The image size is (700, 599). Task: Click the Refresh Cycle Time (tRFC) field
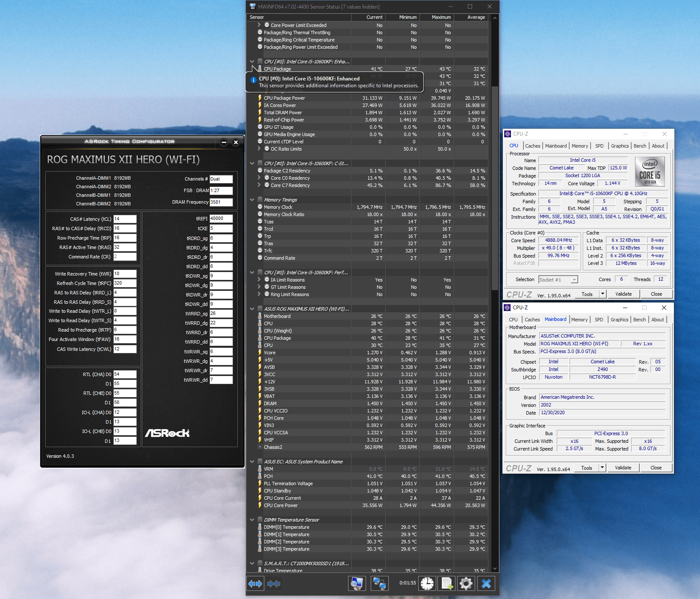click(x=125, y=283)
